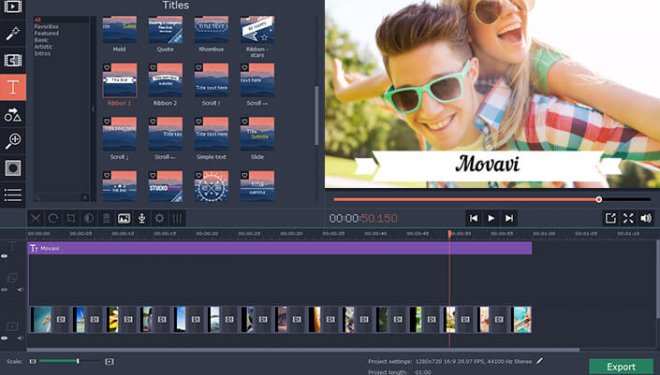
Task: Open the More tools list icon
Action: [13, 195]
